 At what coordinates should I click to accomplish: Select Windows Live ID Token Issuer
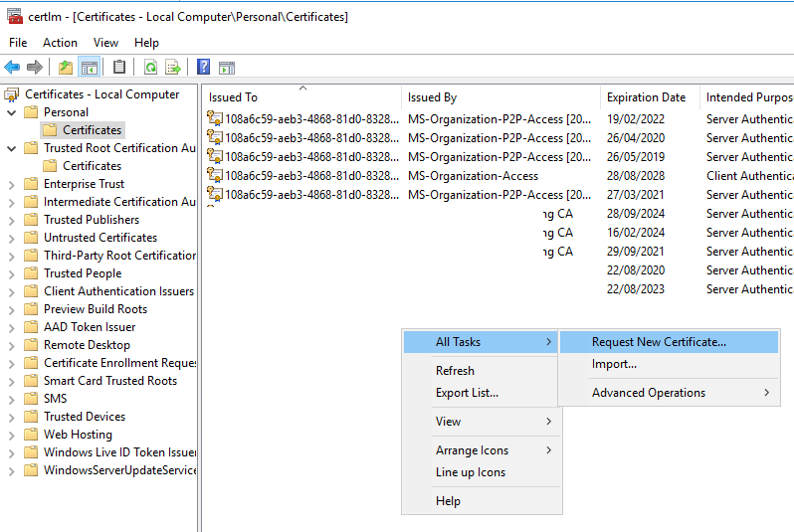click(119, 452)
